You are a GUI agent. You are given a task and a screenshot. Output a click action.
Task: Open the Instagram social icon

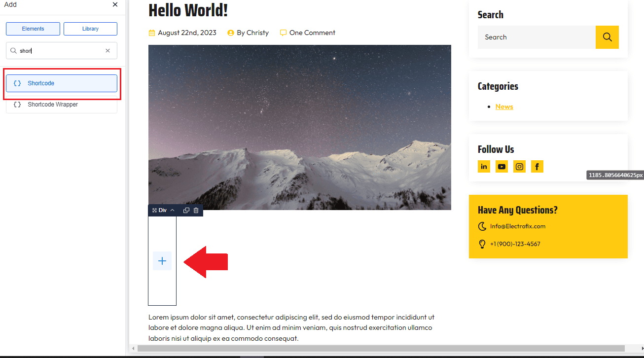(519, 167)
